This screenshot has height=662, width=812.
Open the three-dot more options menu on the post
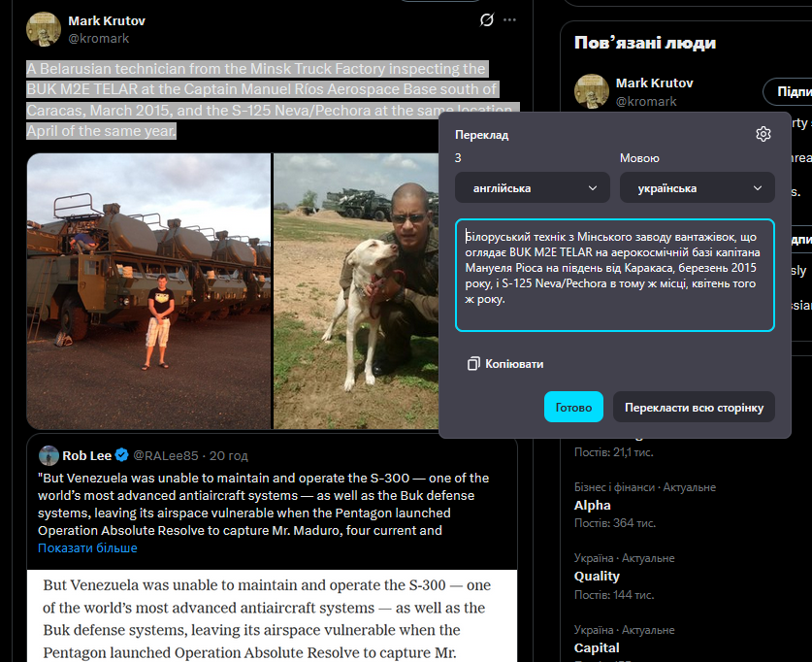pyautogui.click(x=509, y=20)
